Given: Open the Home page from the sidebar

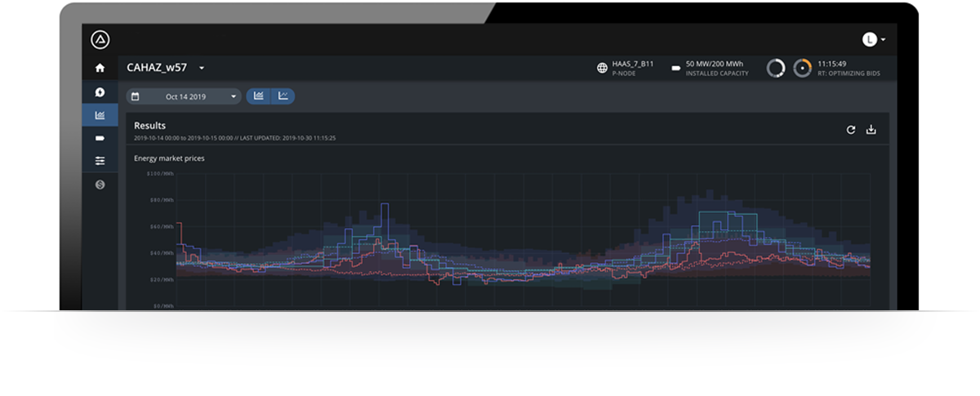Looking at the screenshot, I should (100, 68).
